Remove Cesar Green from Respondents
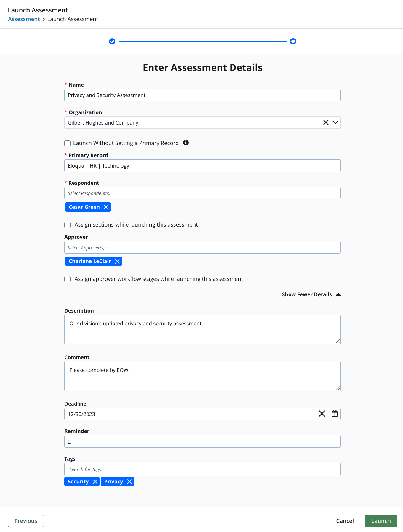Image resolution: width=403 pixels, height=532 pixels. click(x=106, y=207)
